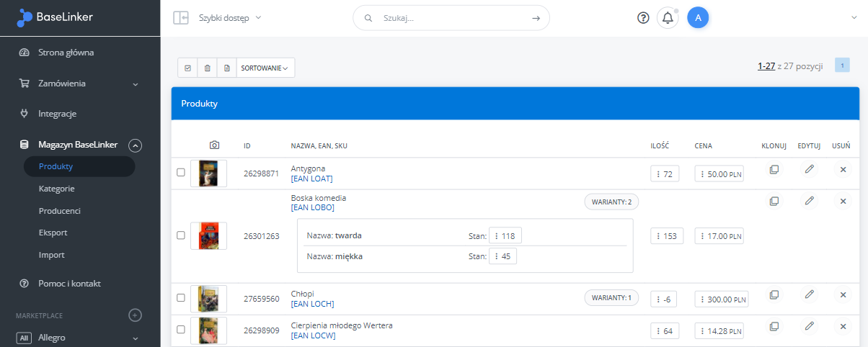Viewport: 868px width, 347px height.
Task: Open Kategorie in the sidebar
Action: click(x=57, y=189)
